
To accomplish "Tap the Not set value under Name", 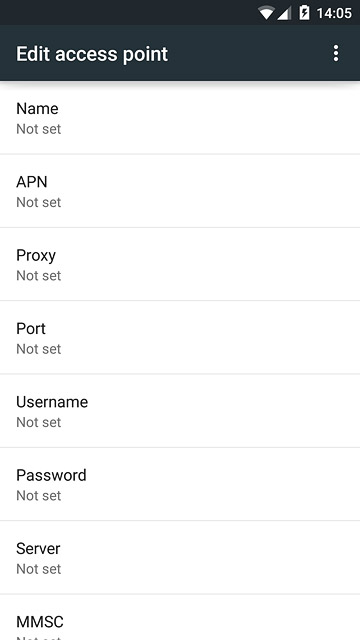I will coord(39,129).
